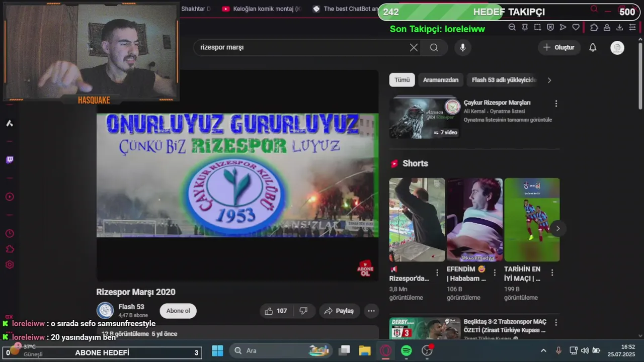This screenshot has height=362, width=644.
Task: Open the taskbar clock showing 16:52
Action: 621,350
